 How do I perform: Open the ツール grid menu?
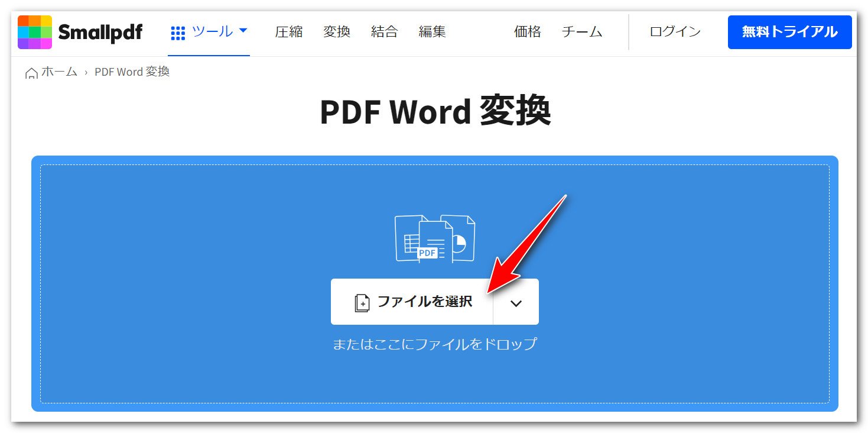pos(209,32)
